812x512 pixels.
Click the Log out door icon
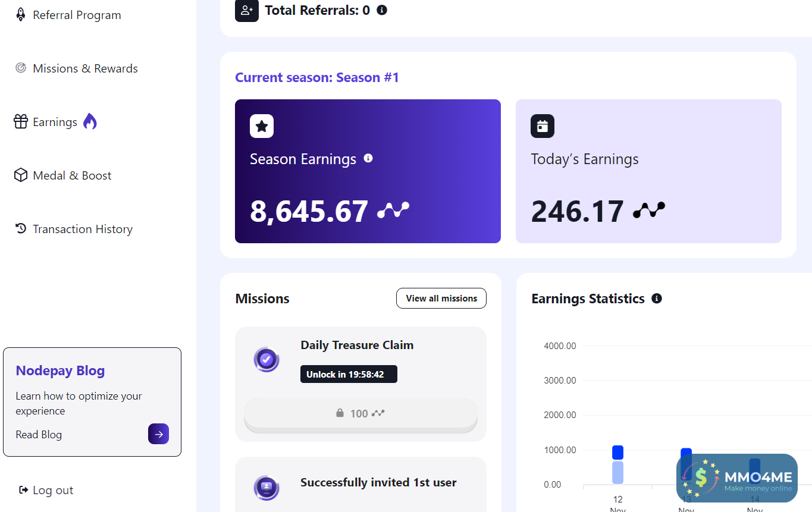[x=24, y=490]
